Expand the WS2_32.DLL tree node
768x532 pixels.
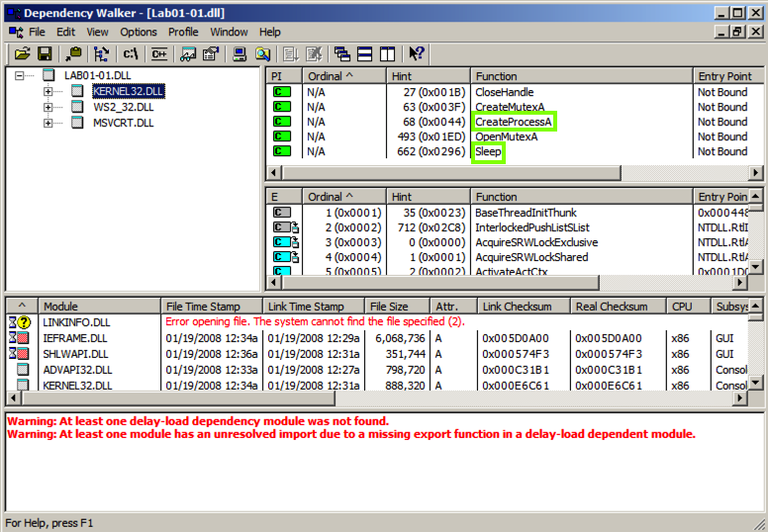(x=48, y=108)
